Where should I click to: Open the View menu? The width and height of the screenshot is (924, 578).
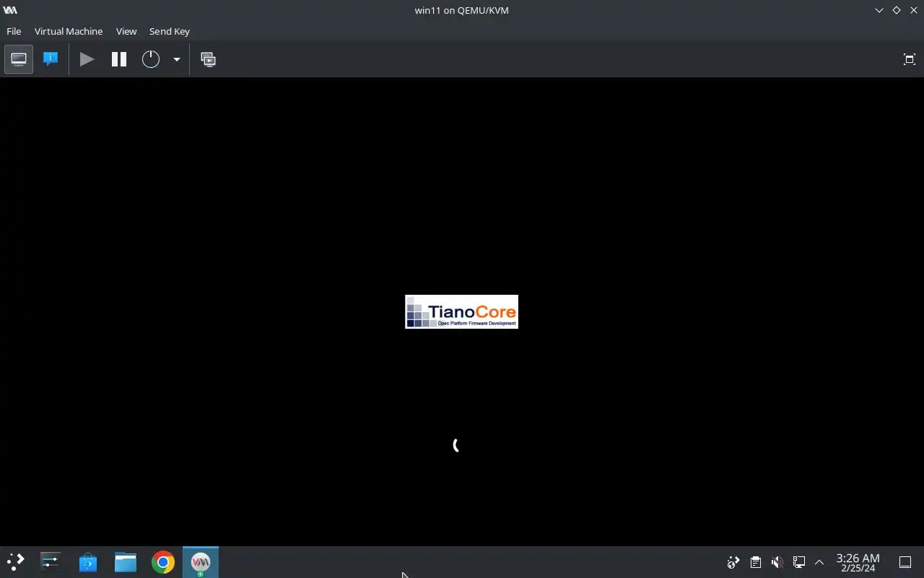[x=126, y=31]
